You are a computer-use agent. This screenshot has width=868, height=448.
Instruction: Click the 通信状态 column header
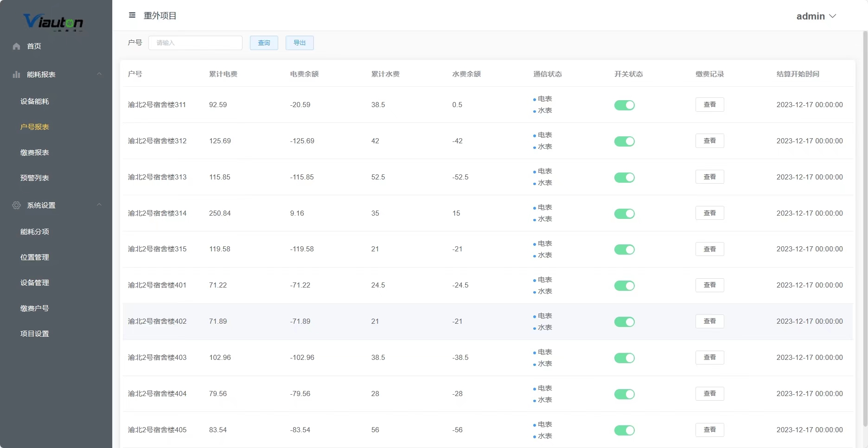click(548, 74)
